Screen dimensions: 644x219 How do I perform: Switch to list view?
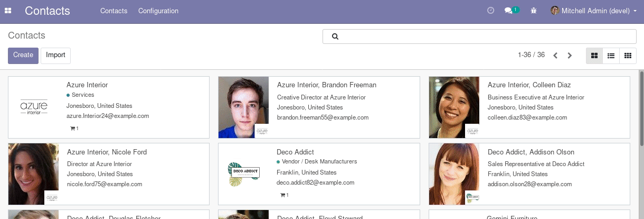click(611, 56)
